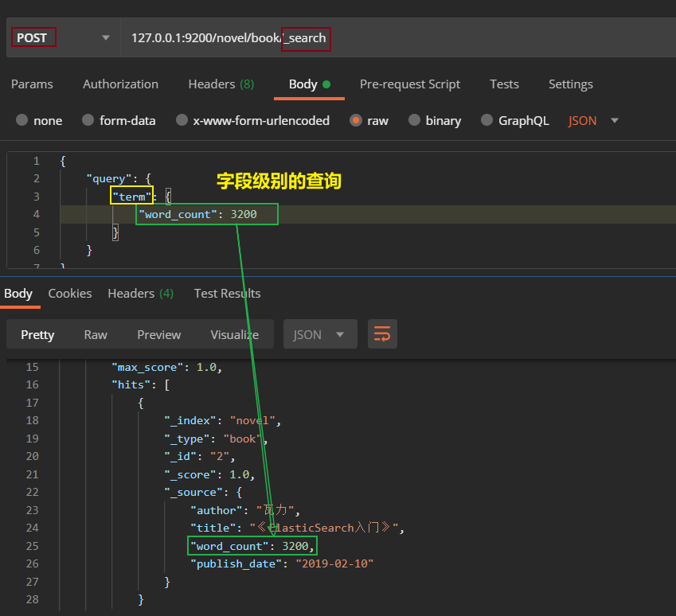Open the Test Results tab
Viewport: 676px width, 616px height.
227,294
